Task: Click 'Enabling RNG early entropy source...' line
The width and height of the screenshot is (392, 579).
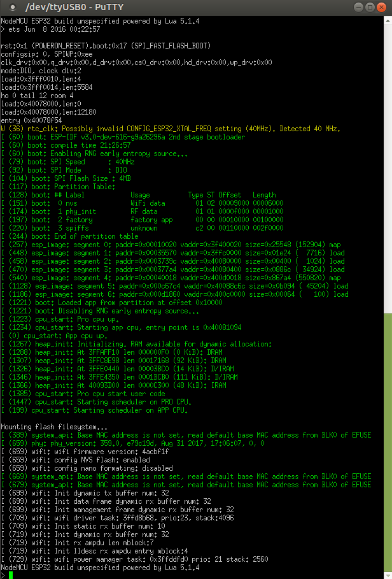Action: click(94, 154)
